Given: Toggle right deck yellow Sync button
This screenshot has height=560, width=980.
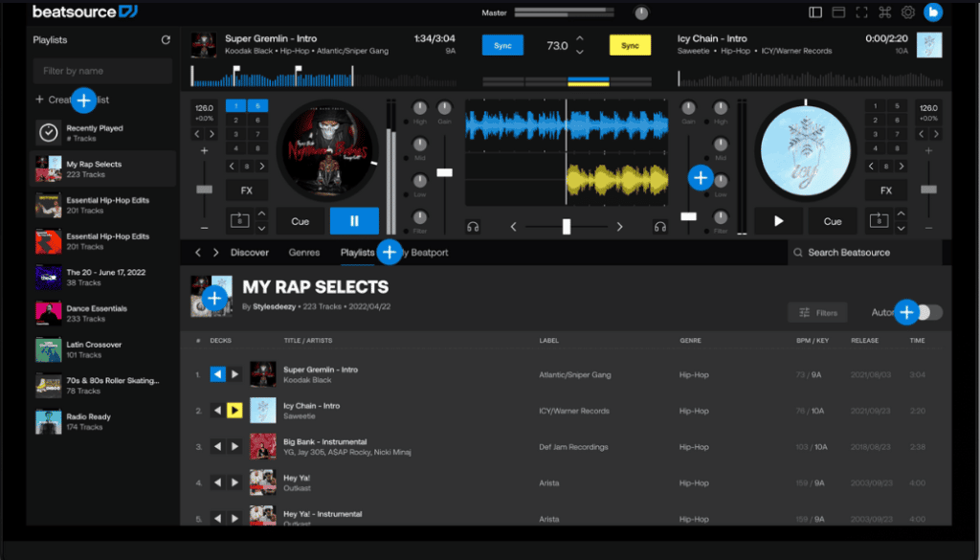Looking at the screenshot, I should coord(630,46).
